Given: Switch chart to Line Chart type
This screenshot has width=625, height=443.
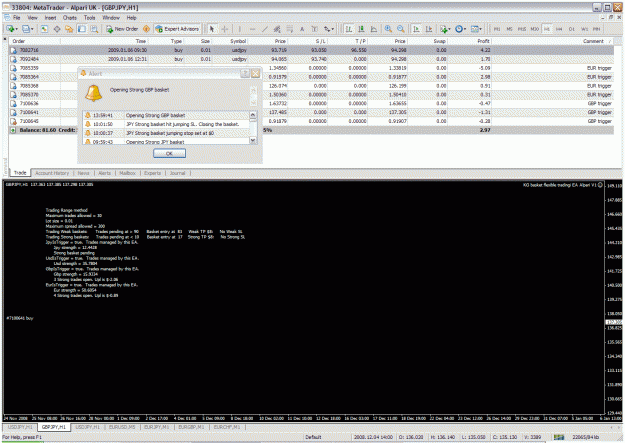Looking at the screenshot, I should click(x=374, y=29).
